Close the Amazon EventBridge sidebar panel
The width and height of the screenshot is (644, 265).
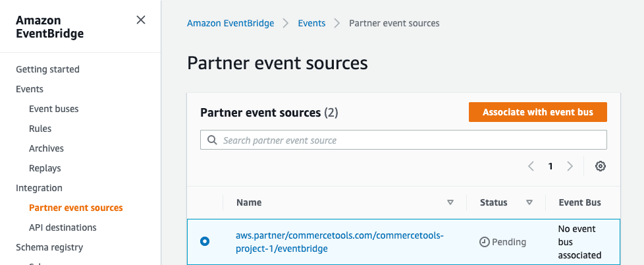tap(140, 20)
